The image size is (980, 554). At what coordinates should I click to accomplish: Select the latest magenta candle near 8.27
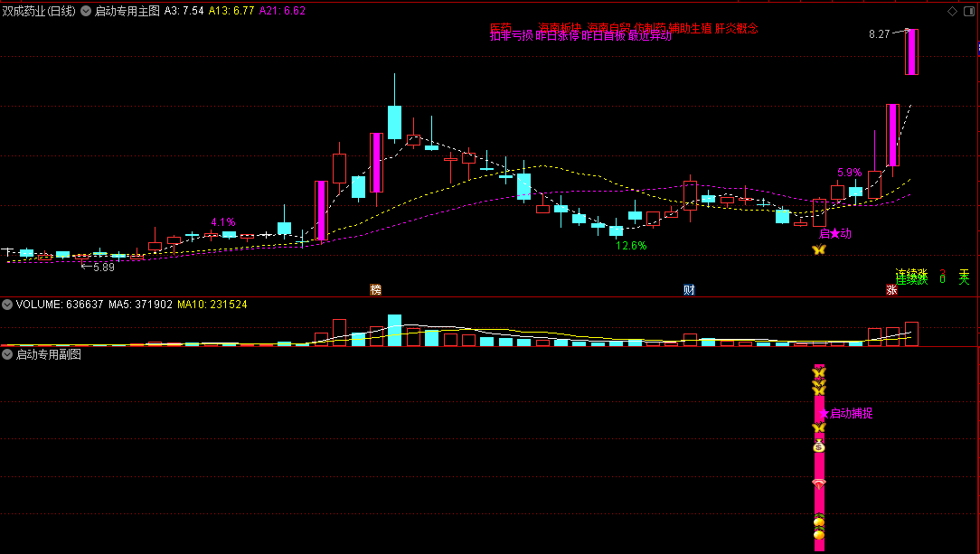(x=911, y=52)
